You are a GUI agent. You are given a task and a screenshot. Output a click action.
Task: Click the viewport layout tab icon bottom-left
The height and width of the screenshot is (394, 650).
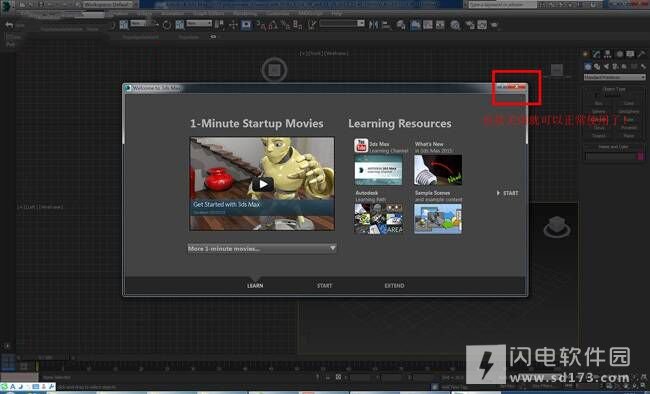7,362
